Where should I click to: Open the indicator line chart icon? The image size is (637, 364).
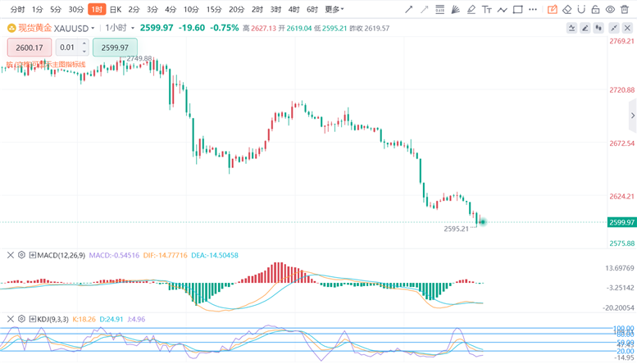coord(571,28)
